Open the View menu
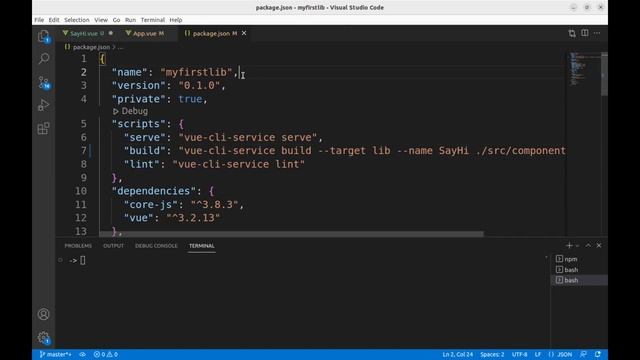The width and height of the screenshot is (640, 360). coord(101,20)
